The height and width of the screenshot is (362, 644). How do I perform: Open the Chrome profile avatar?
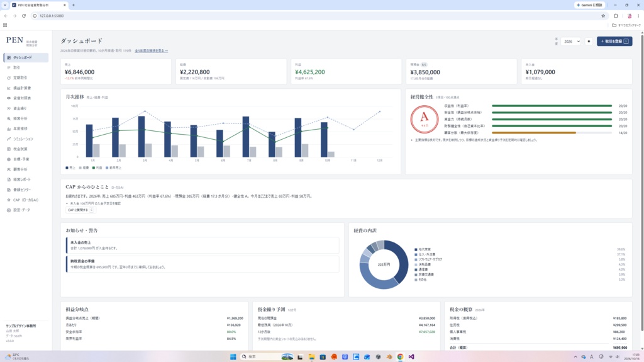(629, 16)
